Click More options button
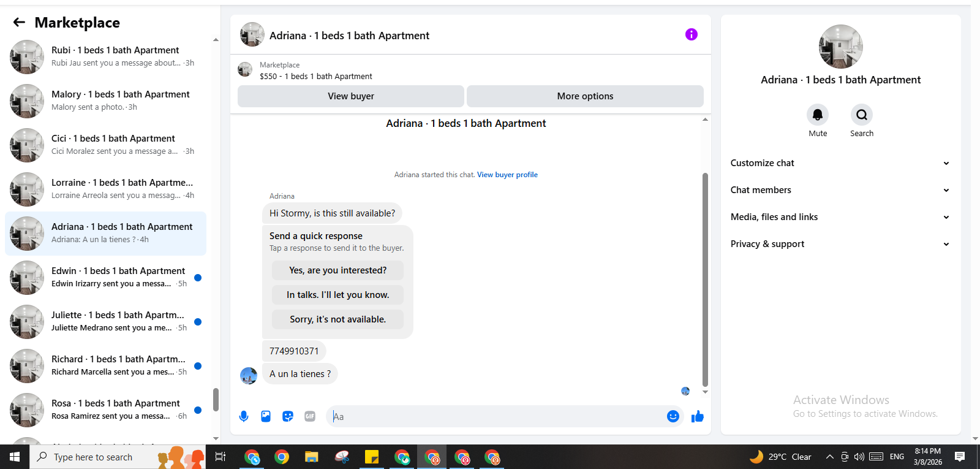Image resolution: width=980 pixels, height=469 pixels. tap(585, 96)
